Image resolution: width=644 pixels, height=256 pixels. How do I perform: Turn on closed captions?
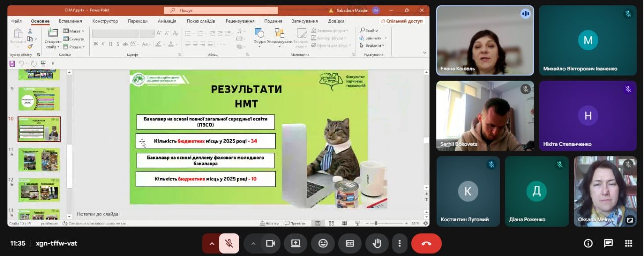[350, 243]
